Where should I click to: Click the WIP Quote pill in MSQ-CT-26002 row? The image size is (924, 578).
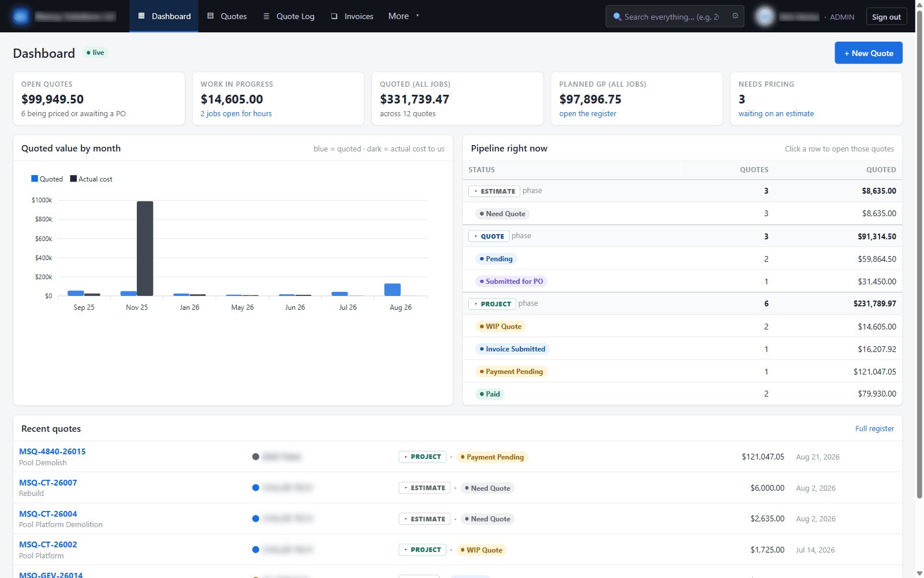tap(482, 550)
